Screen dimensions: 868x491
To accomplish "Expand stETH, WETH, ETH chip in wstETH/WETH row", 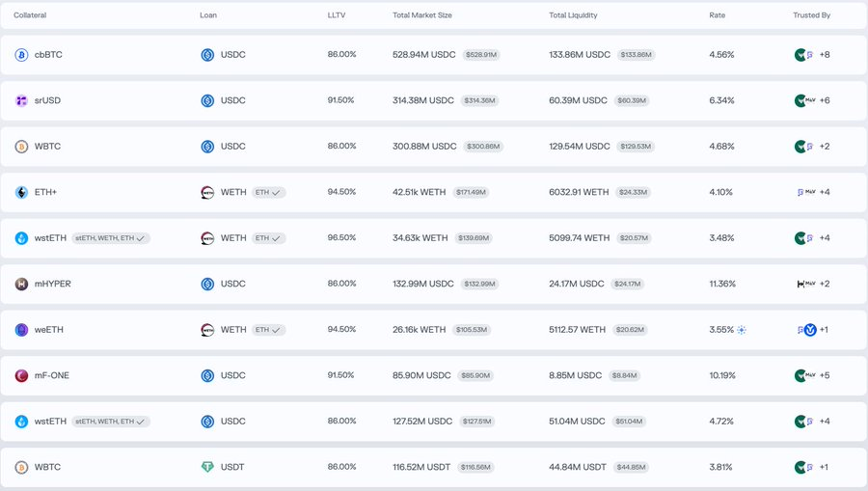I will [x=110, y=238].
